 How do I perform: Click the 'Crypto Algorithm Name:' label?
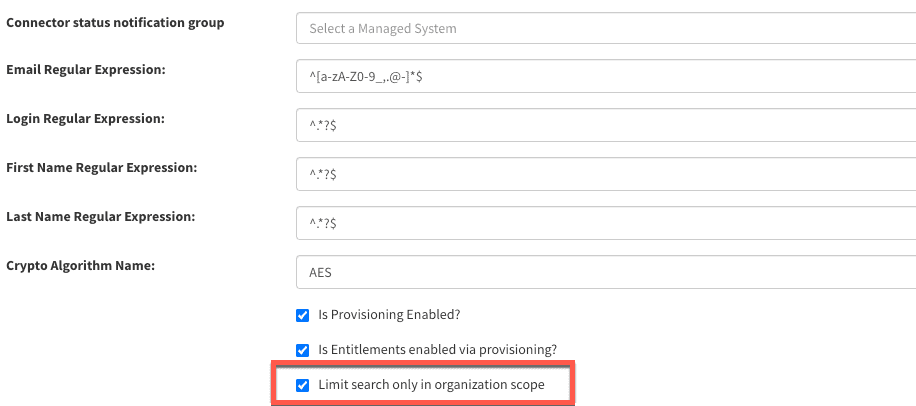coord(82,264)
